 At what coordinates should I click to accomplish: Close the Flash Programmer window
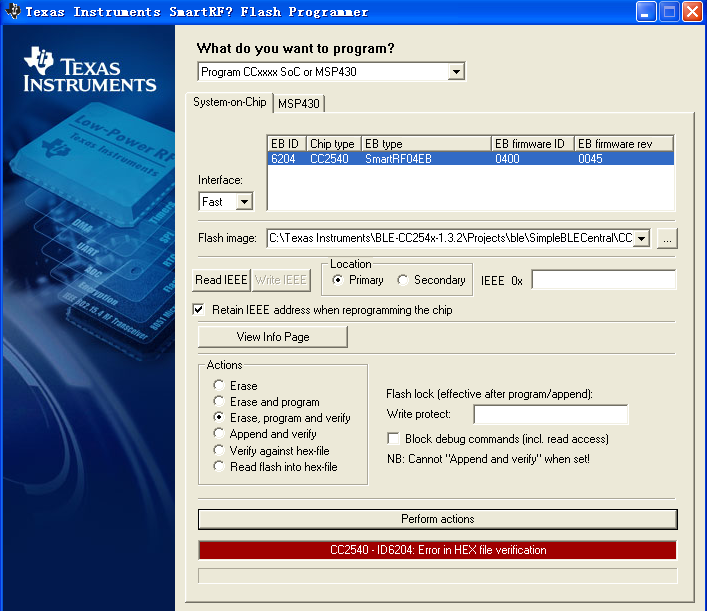[692, 11]
